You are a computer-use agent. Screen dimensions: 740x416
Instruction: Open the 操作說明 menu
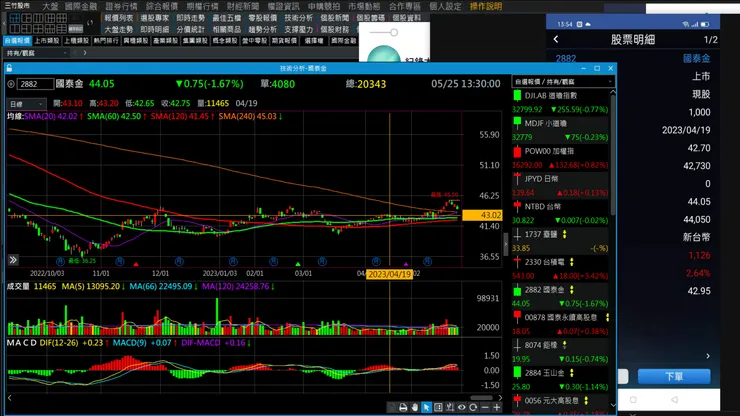tap(486, 6)
